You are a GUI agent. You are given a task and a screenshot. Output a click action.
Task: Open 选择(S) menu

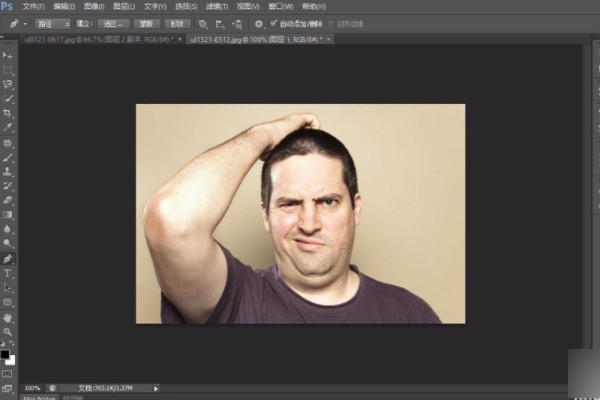(x=186, y=7)
